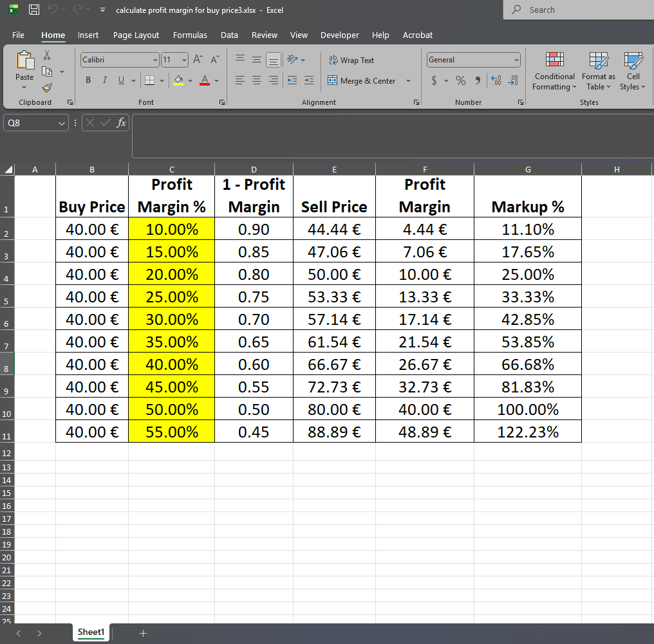
Task: Click the Increase Decimal icon
Action: click(x=496, y=80)
